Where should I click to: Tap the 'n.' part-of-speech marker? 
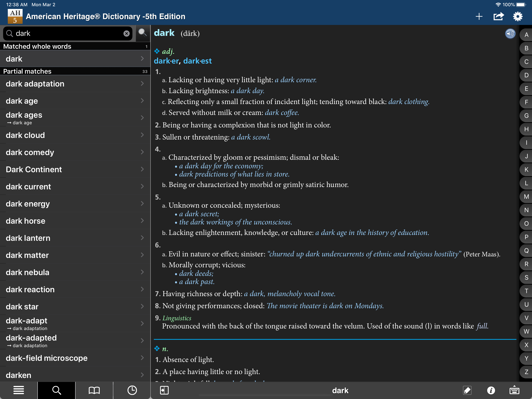click(x=165, y=349)
